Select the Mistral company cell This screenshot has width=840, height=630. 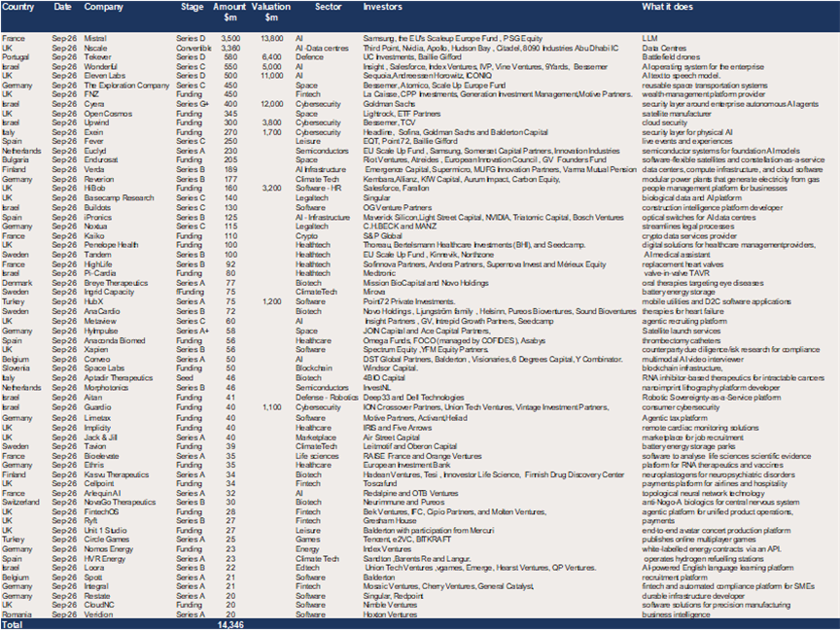pos(95,39)
